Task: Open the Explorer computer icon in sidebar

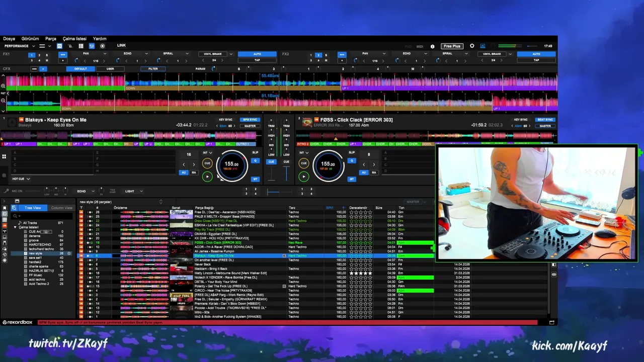Action: click(5, 237)
